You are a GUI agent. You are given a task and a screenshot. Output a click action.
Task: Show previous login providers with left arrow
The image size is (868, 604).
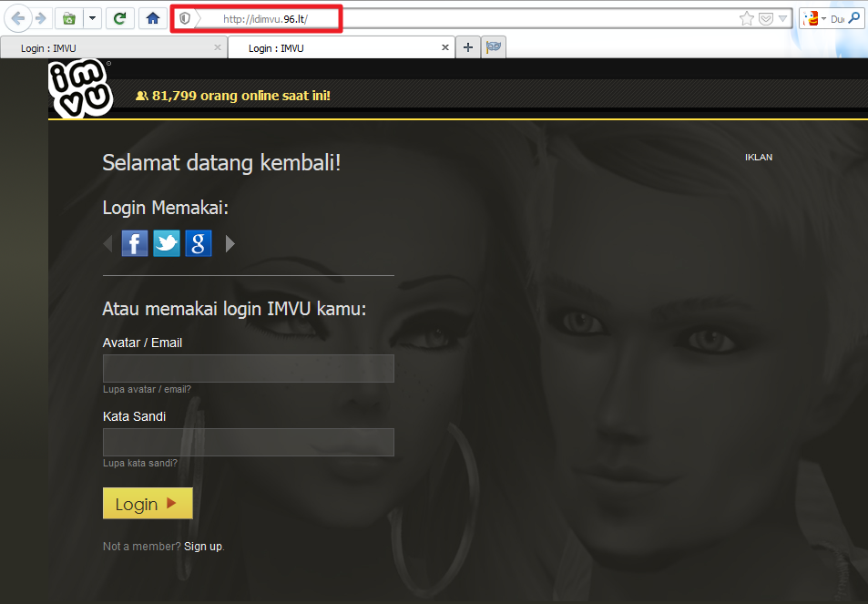[x=108, y=243]
